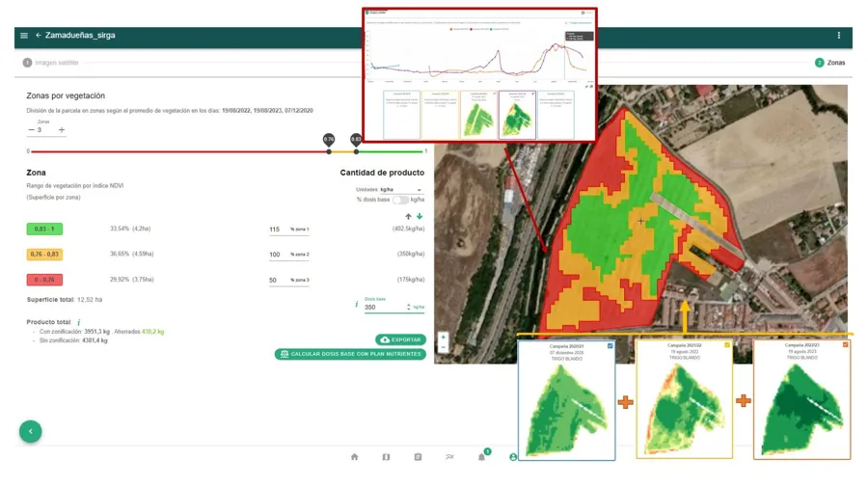Click the Exportar button
This screenshot has width=868, height=488.
[x=400, y=340]
